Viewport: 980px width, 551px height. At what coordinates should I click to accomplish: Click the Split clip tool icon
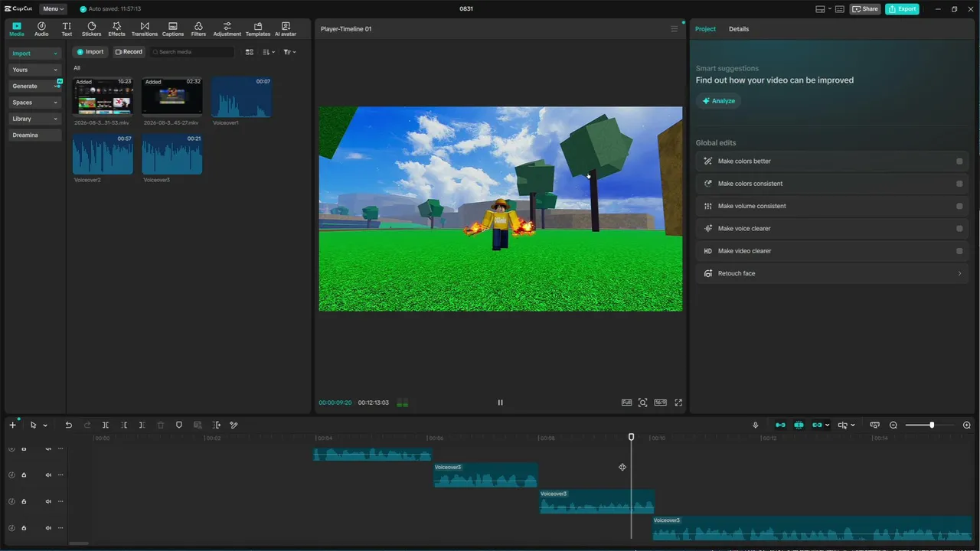click(x=106, y=425)
